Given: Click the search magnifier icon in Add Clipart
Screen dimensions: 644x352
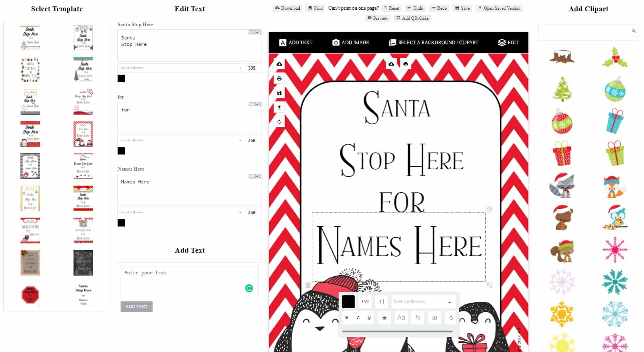Looking at the screenshot, I should pyautogui.click(x=634, y=31).
